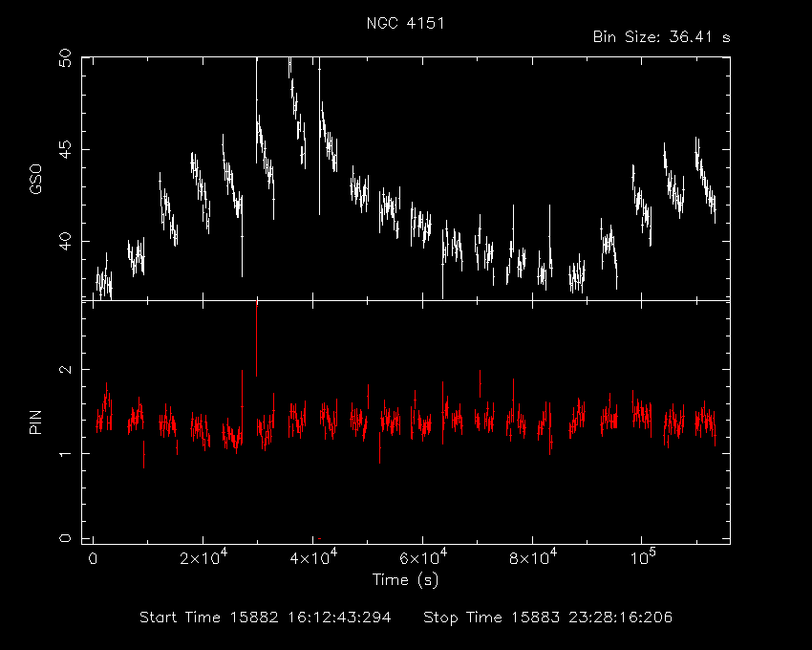Click the PIN axis value "1"
This screenshot has height=650, width=812.
65,454
